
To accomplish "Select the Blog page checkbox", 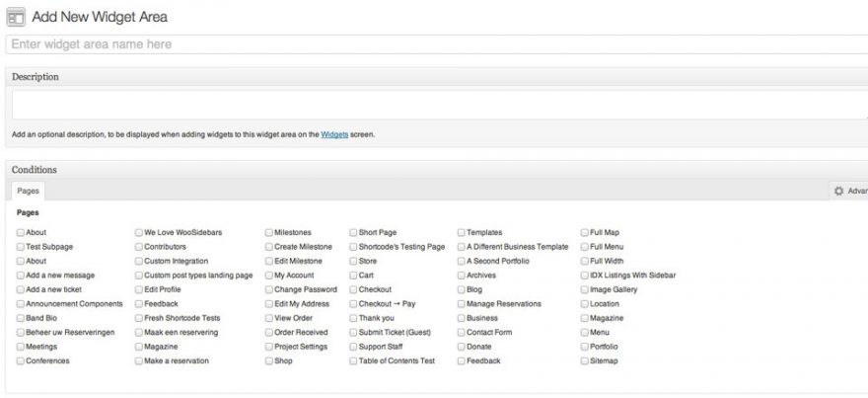I will (x=462, y=290).
